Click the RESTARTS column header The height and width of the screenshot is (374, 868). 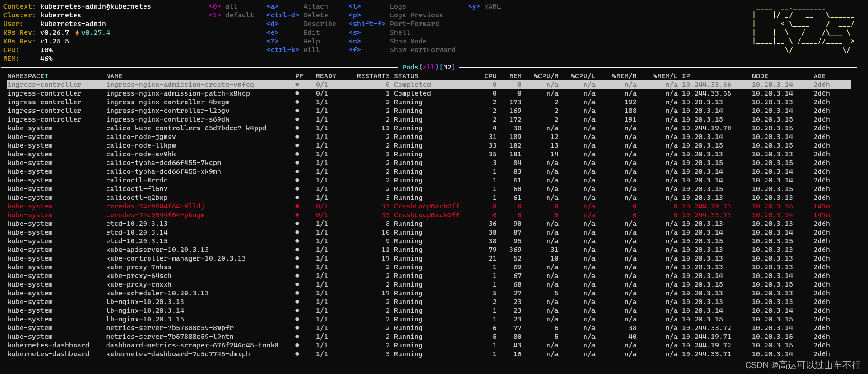coord(373,76)
